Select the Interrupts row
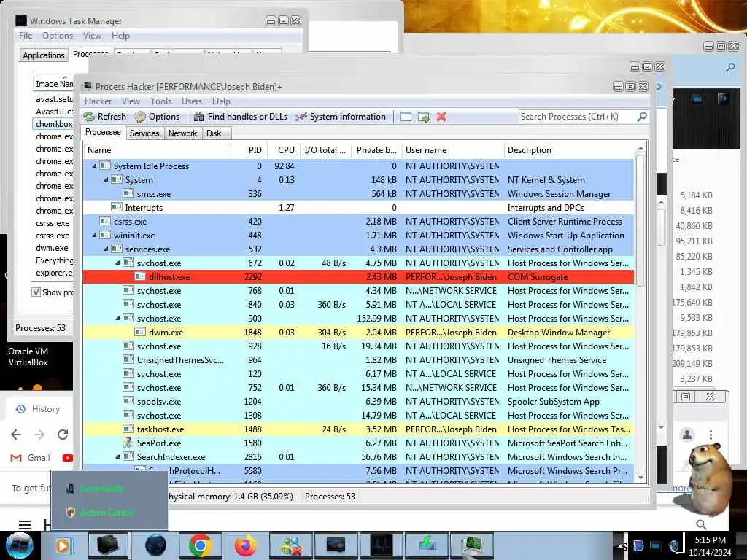Viewport: 747px width, 560px height. (x=358, y=208)
